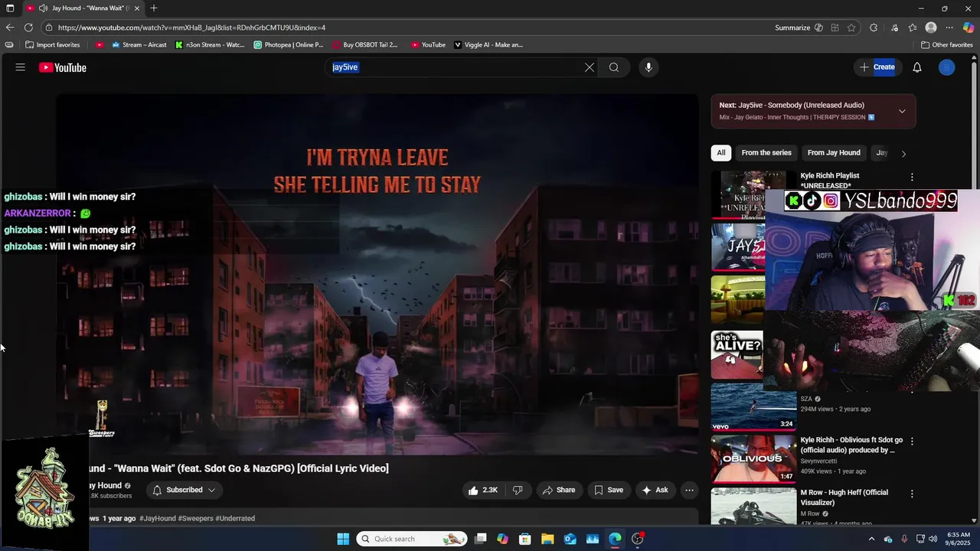Click the browser address bar URL
Image resolution: width=980 pixels, height=551 pixels.
click(191, 28)
